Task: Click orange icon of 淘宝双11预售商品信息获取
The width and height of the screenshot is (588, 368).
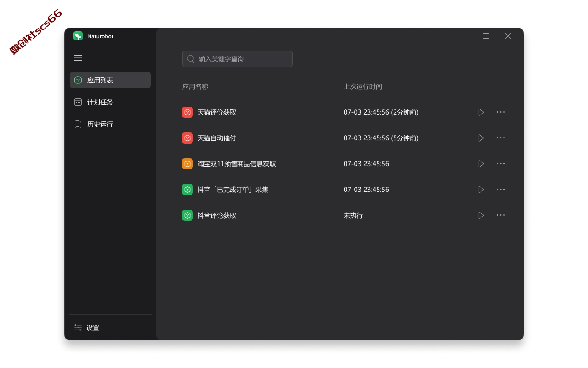Action: pyautogui.click(x=187, y=164)
